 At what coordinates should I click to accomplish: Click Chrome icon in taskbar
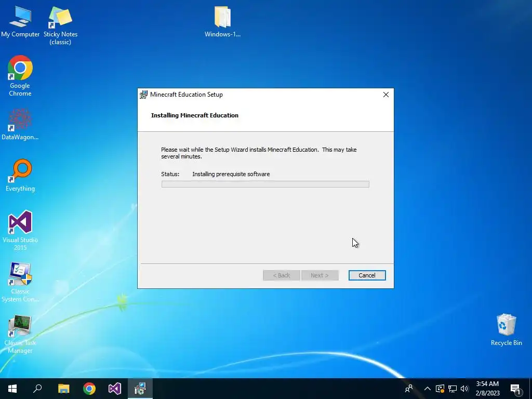[x=89, y=389]
